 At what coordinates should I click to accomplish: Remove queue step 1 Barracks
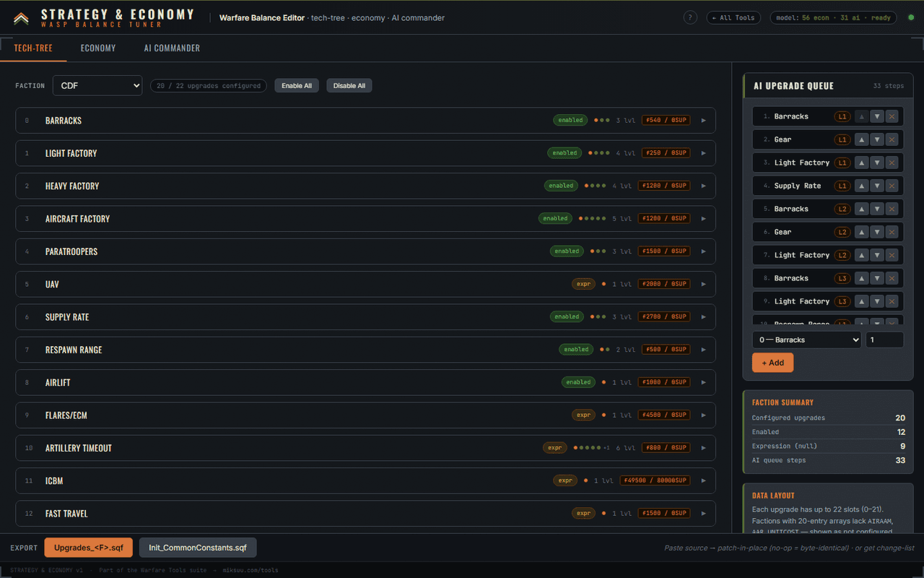892,116
